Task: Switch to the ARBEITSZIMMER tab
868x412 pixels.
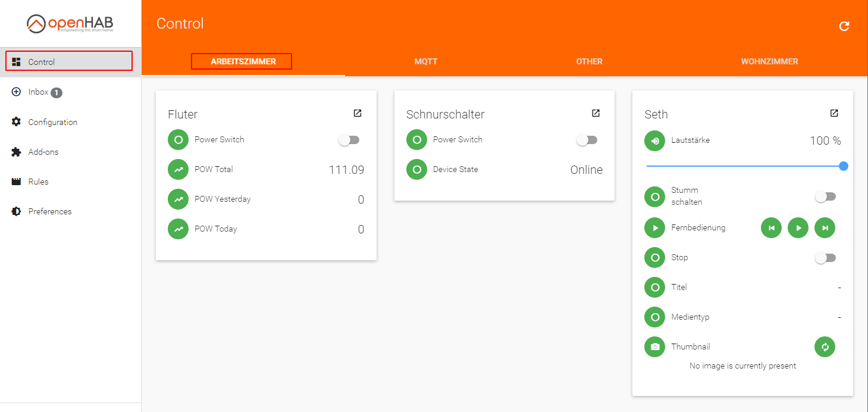Action: pyautogui.click(x=243, y=61)
